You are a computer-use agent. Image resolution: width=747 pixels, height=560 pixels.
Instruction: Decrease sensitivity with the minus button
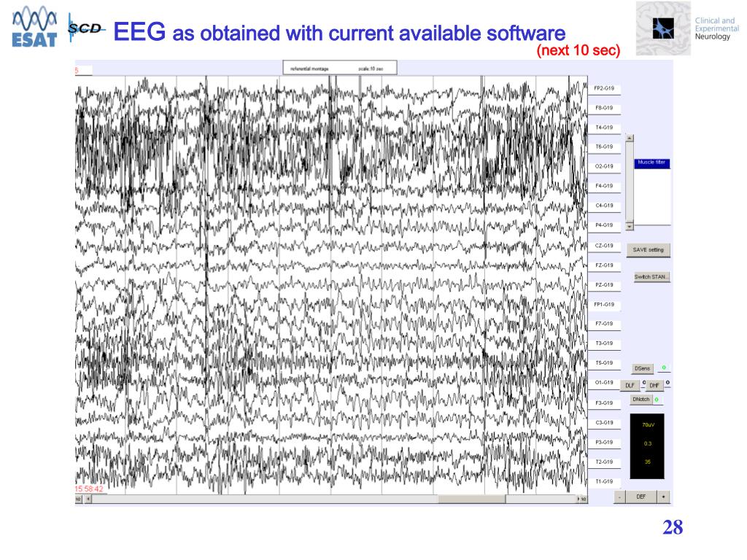coord(619,497)
